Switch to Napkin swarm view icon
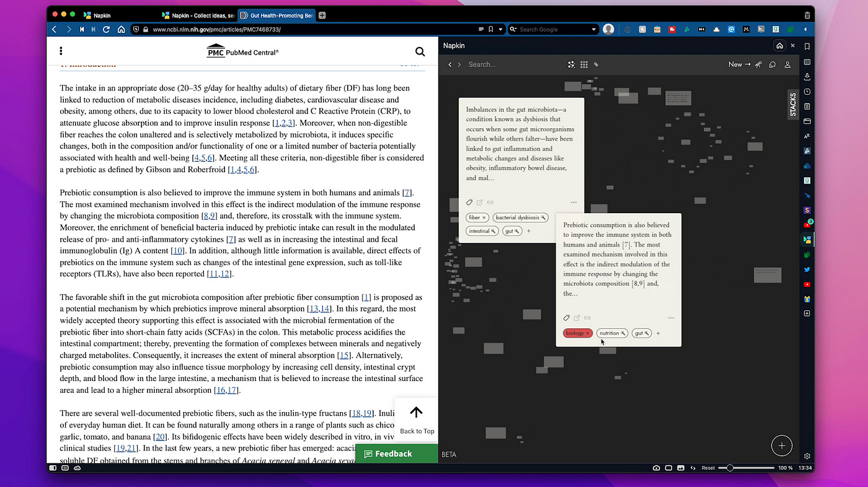Screen dimensions: 868x487 (x=572, y=64)
